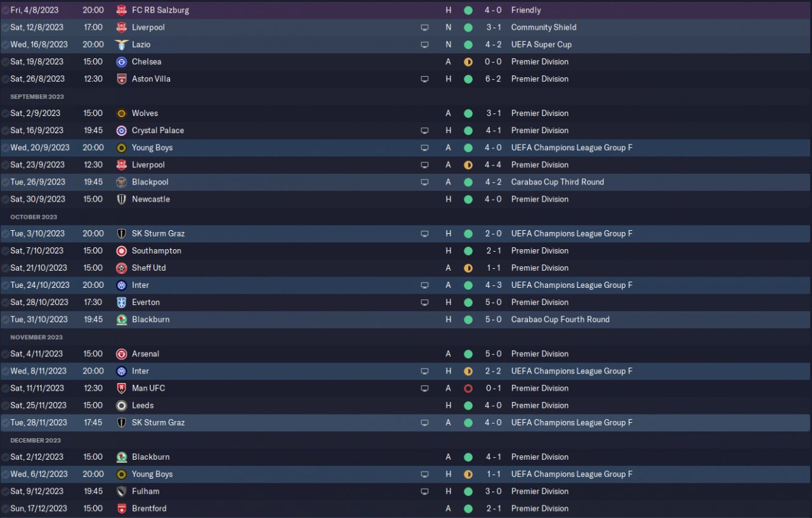The height and width of the screenshot is (518, 812).
Task: Click the Lazio club badge
Action: 121,44
